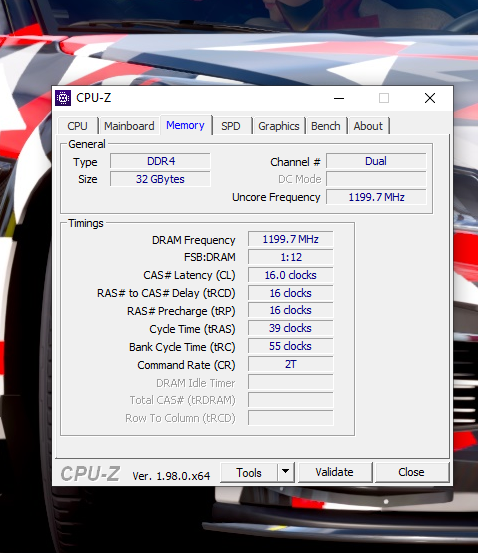Click the DDR4 memory type field

tap(161, 161)
